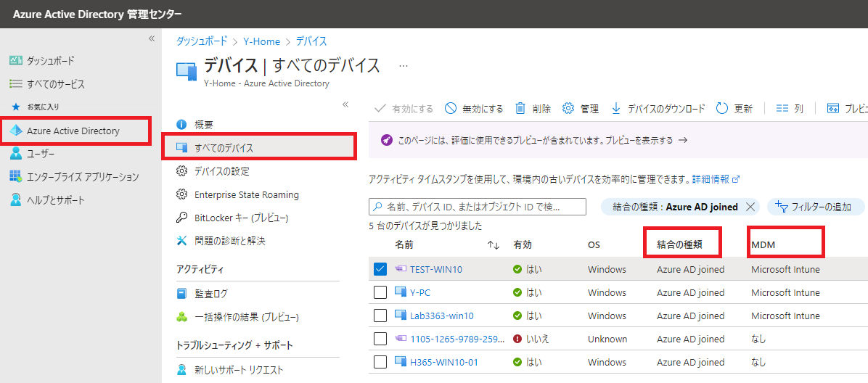Check the Lab3363-win10 row checkbox
The width and height of the screenshot is (868, 383).
click(x=380, y=316)
